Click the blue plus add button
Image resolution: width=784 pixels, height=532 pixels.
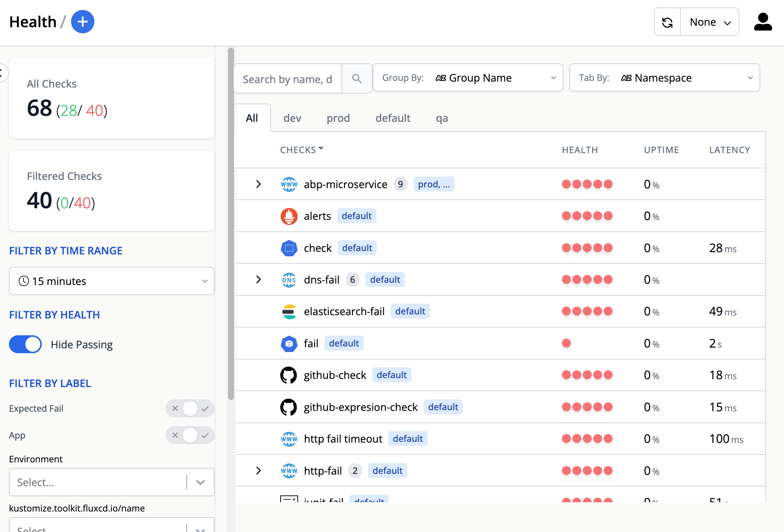pos(82,22)
